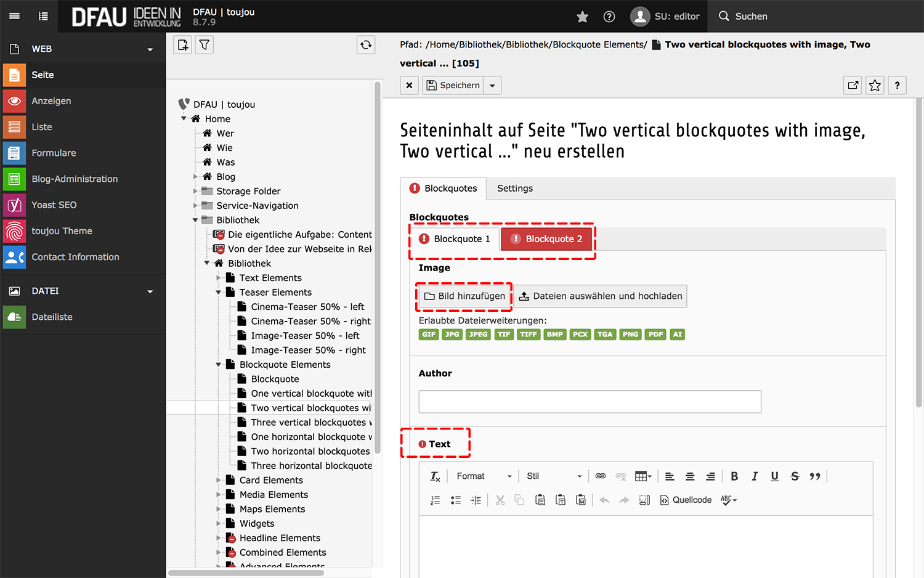Open the spell check ABC dropdown

729,500
